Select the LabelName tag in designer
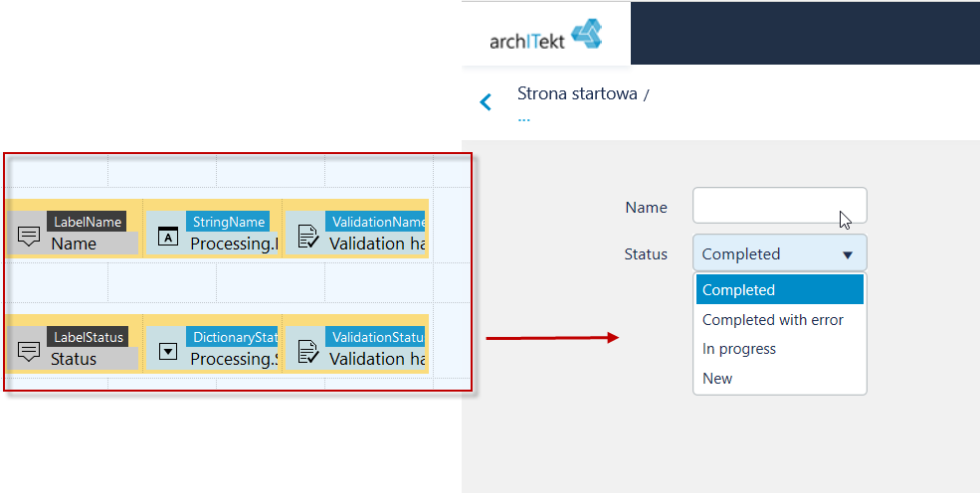 (87, 222)
